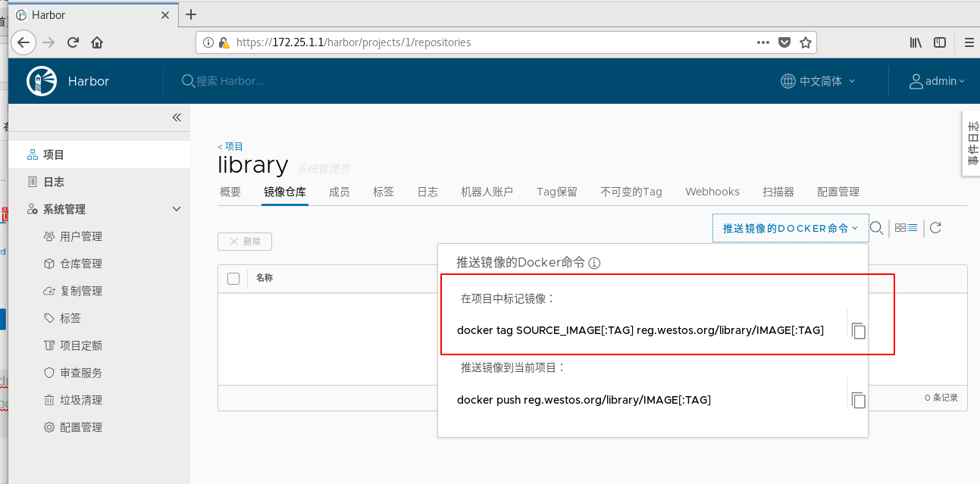Open the Firefox hamburger menu
The width and height of the screenshot is (980, 484).
click(969, 42)
